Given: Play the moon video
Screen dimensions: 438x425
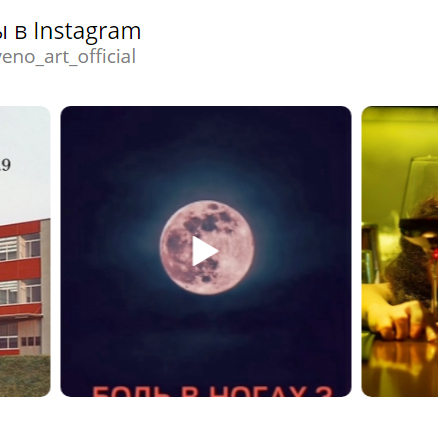Looking at the screenshot, I should coord(206,251).
